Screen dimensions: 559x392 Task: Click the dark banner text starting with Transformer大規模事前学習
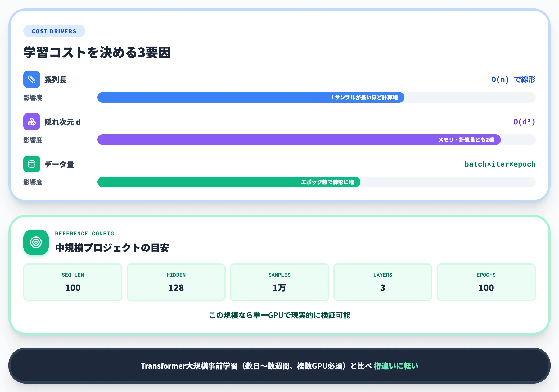279,366
